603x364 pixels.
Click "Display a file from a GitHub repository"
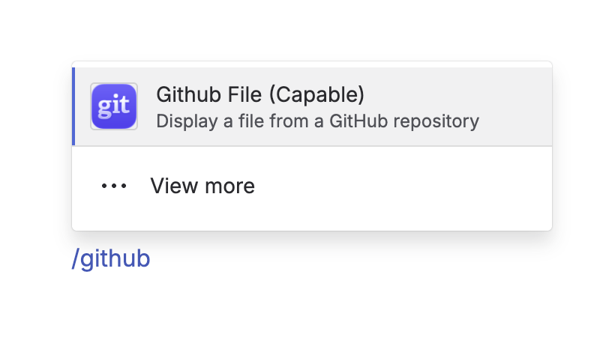tap(317, 121)
